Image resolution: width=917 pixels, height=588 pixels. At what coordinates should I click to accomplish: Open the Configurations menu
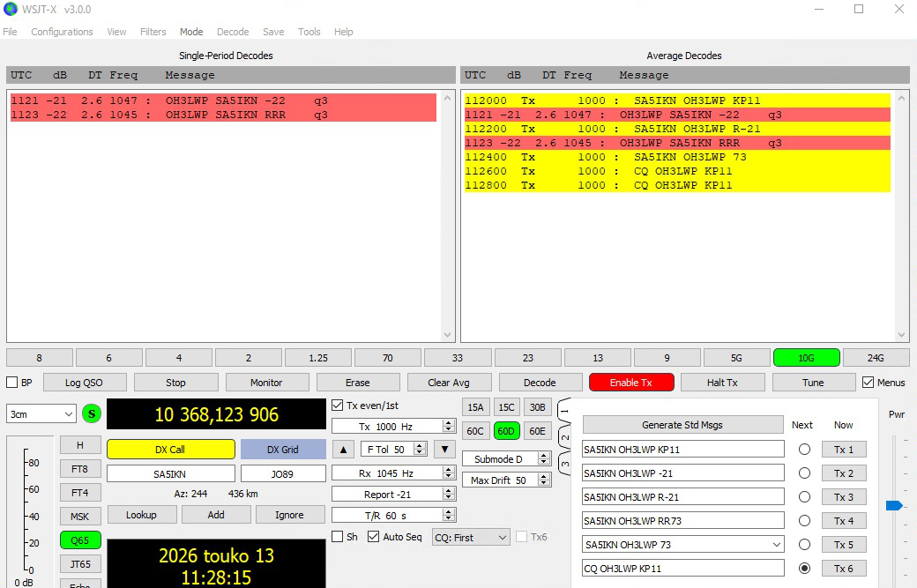click(x=62, y=32)
